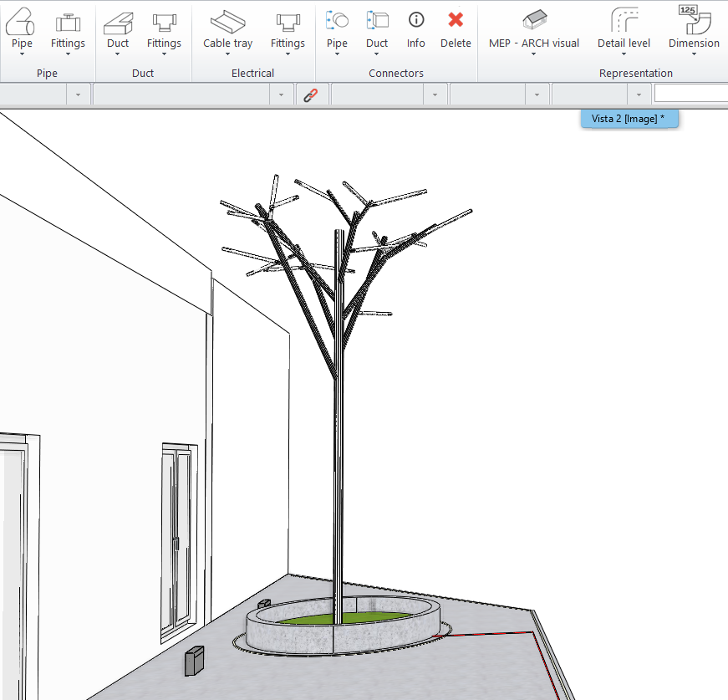This screenshot has width=728, height=700.
Task: Open combo box right of chain link
Action: 435,95
